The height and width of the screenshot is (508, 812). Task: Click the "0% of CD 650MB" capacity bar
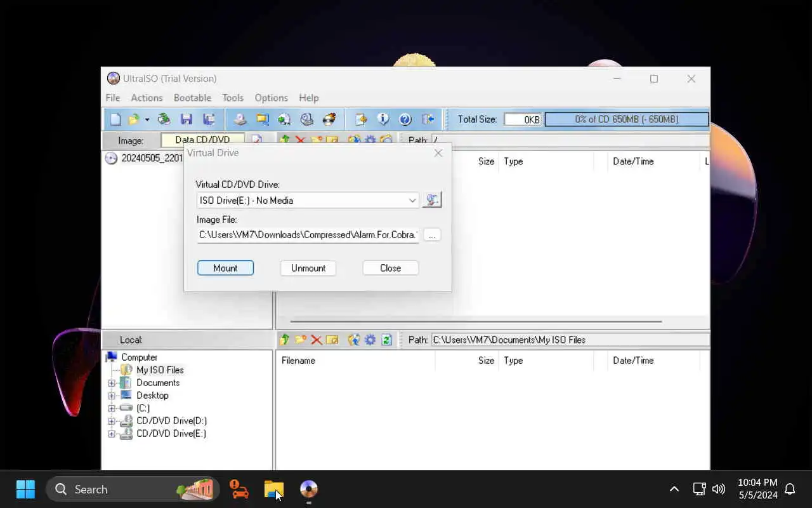click(626, 119)
